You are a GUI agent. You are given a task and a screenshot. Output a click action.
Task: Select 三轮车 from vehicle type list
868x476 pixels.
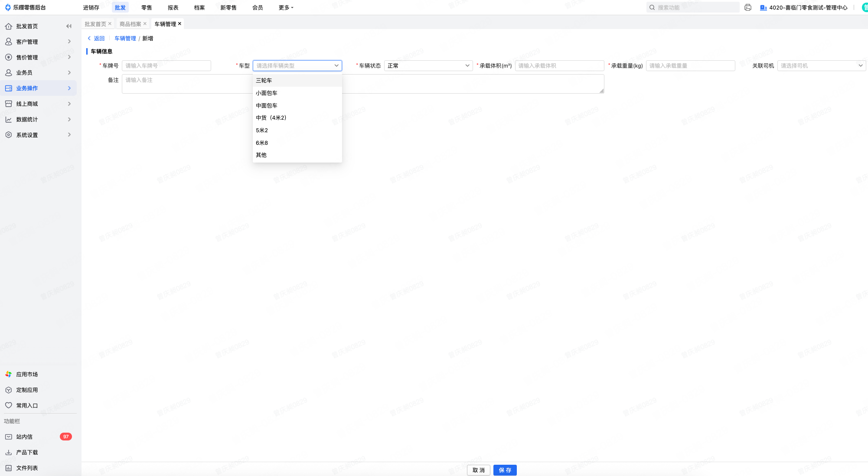(x=264, y=81)
